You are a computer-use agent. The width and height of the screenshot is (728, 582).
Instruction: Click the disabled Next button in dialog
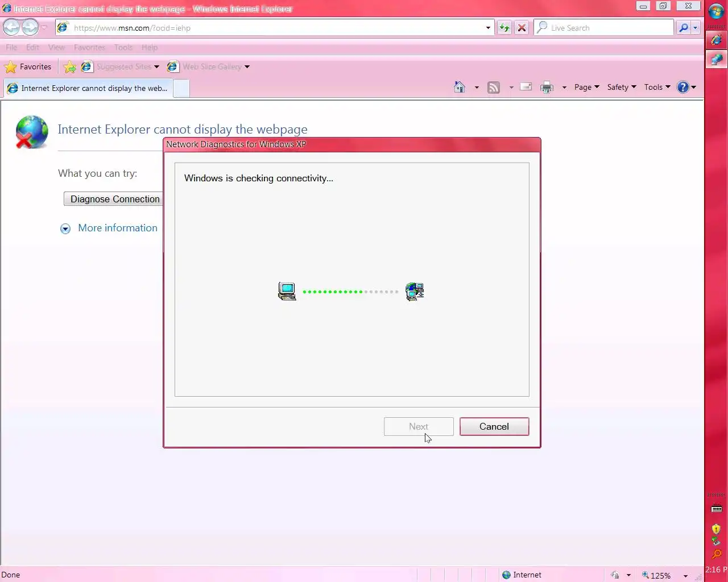pyautogui.click(x=419, y=426)
